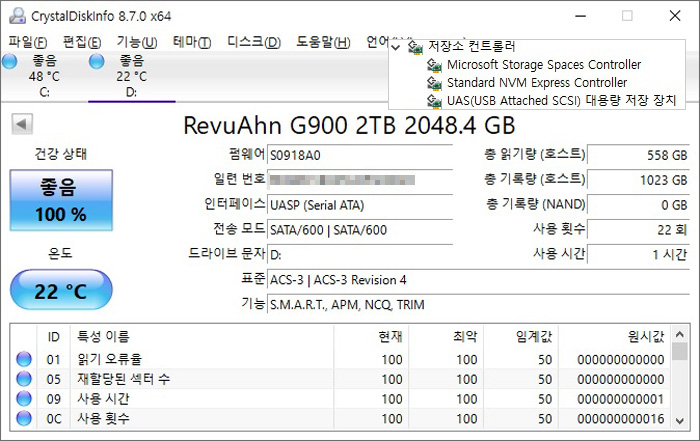Click the Standard NVM Express Controller icon
Image resolution: width=700 pixels, height=441 pixels.
coord(434,83)
